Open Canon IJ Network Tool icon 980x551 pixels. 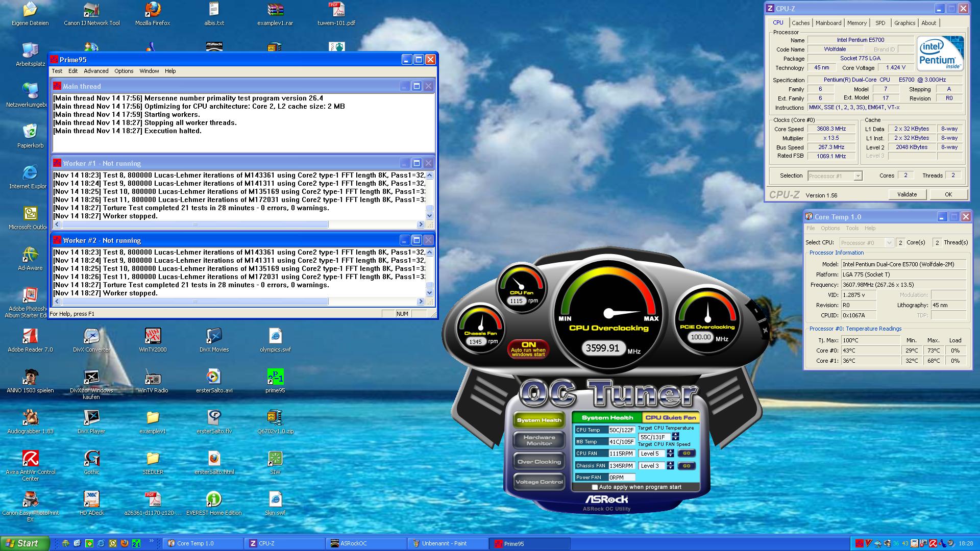tap(92, 13)
